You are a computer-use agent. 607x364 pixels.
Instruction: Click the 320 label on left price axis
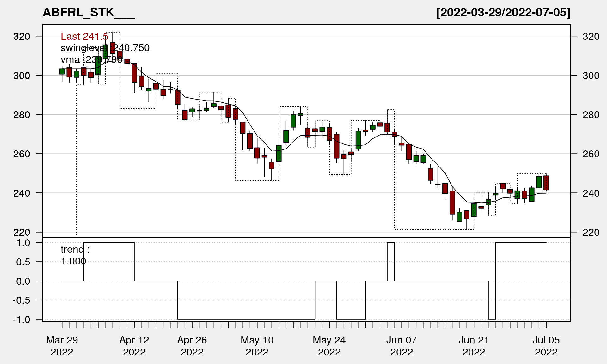[x=22, y=37]
